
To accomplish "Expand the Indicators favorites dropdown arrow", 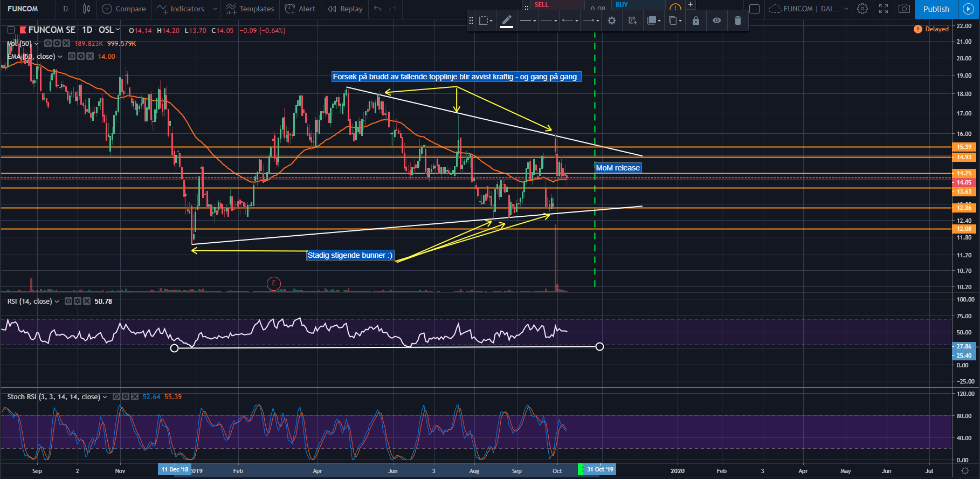I will [215, 9].
